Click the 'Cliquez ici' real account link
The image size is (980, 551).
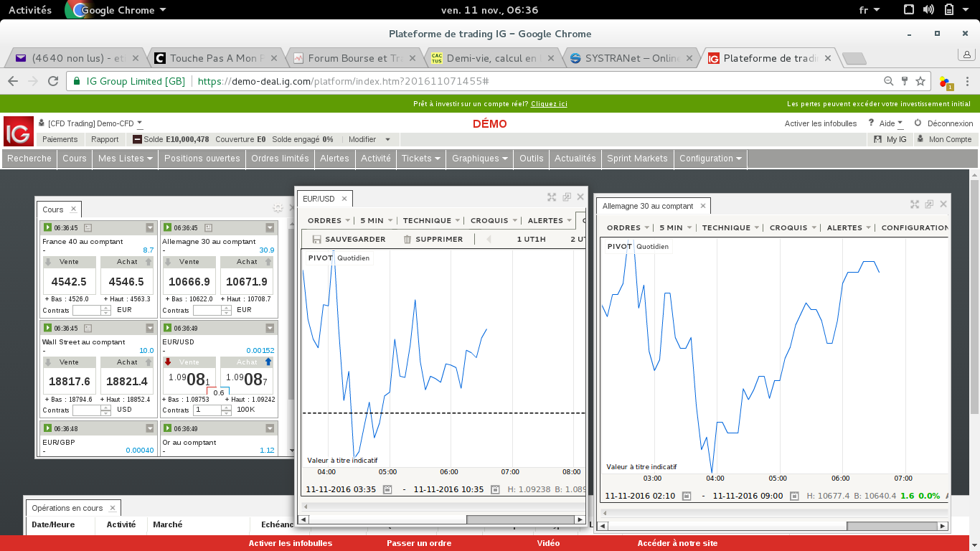pyautogui.click(x=549, y=104)
